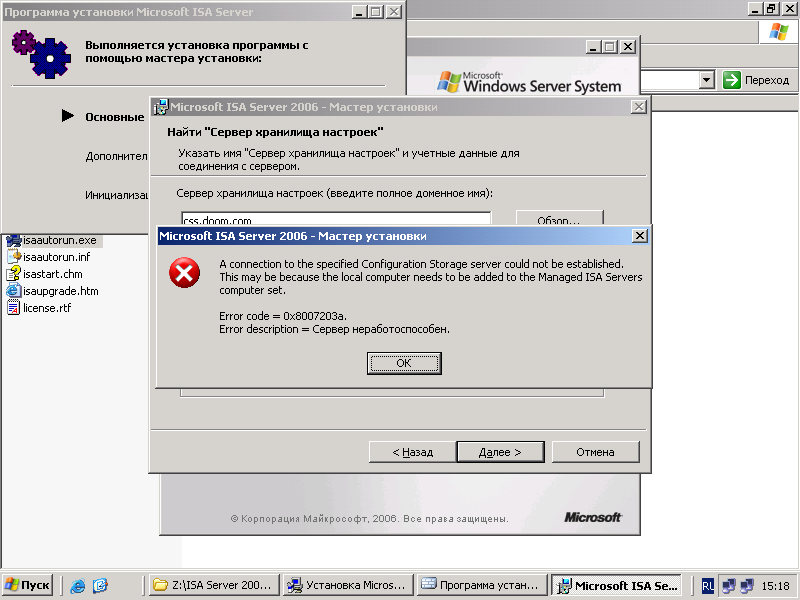This screenshot has height=600, width=800.
Task: Click OK in the error dialog
Action: coord(404,363)
